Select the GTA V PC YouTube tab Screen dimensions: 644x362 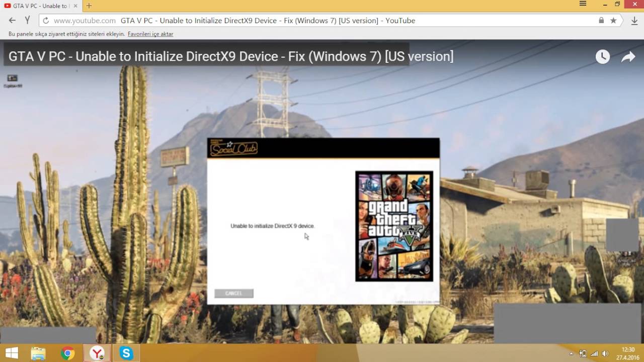pos(40,6)
